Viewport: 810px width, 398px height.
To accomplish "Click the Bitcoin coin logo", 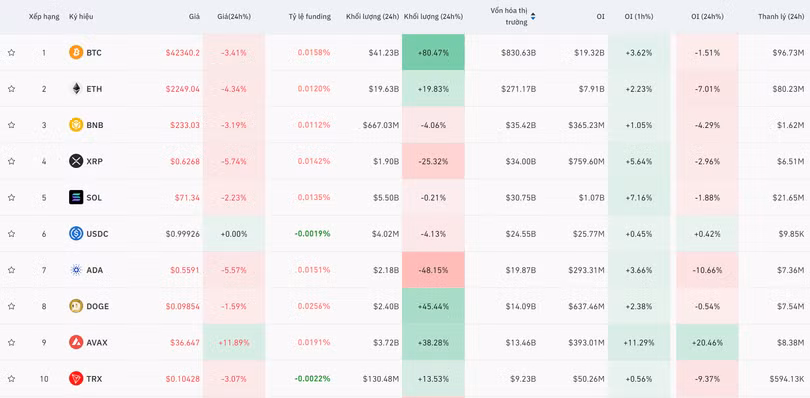I will point(76,52).
